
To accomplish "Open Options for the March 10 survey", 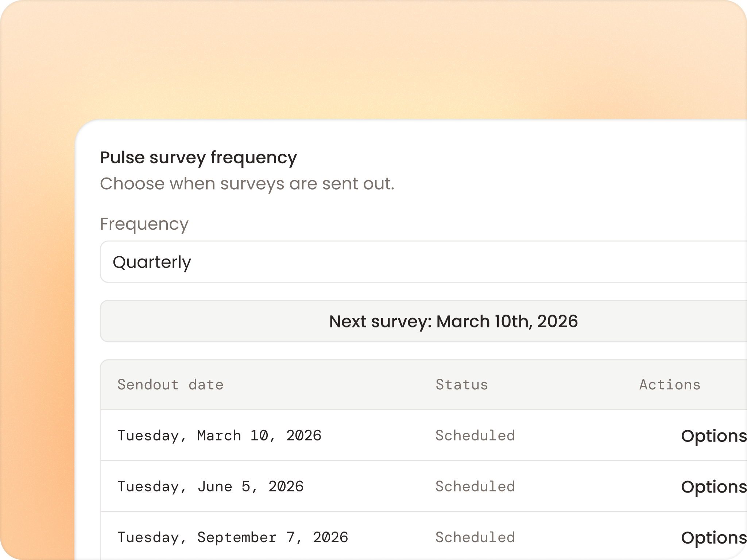I will (713, 436).
